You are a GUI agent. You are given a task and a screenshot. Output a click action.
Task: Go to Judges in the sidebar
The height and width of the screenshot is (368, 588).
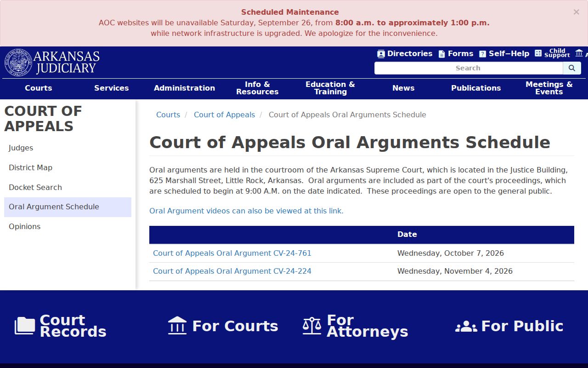pos(68,148)
